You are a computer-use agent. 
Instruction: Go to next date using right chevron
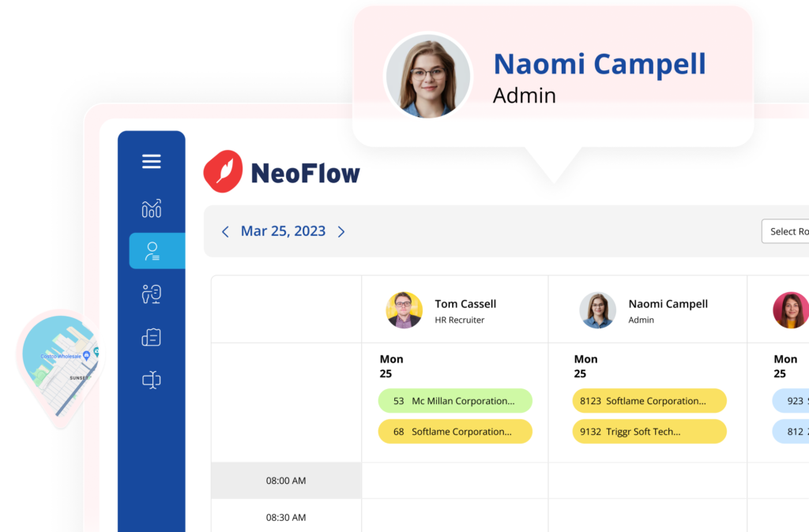(341, 231)
